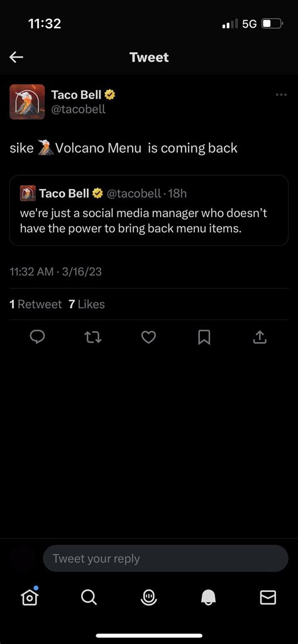Viewport: 298px width, 644px height.
Task: Like the tweet with heart icon
Action: coord(148,337)
